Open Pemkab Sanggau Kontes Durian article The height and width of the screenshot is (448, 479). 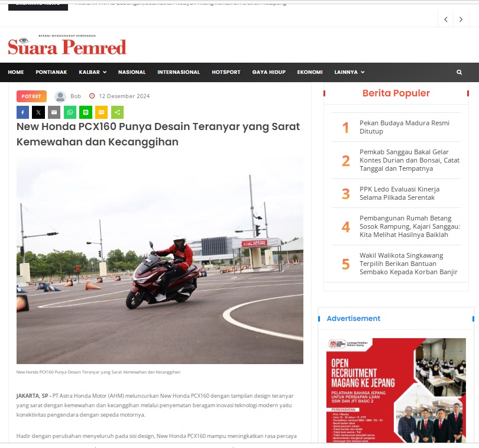coord(409,160)
